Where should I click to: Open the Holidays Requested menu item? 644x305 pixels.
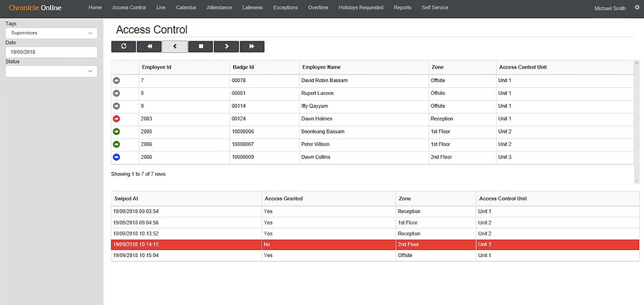coord(361,8)
